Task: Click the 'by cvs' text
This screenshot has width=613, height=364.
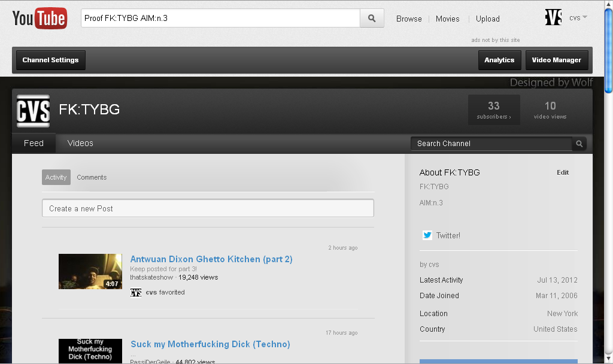Action: pyautogui.click(x=429, y=265)
